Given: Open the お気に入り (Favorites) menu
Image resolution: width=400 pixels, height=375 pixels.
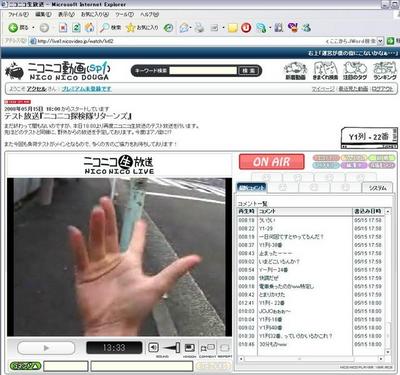Looking at the screenshot, I should point(95,15).
